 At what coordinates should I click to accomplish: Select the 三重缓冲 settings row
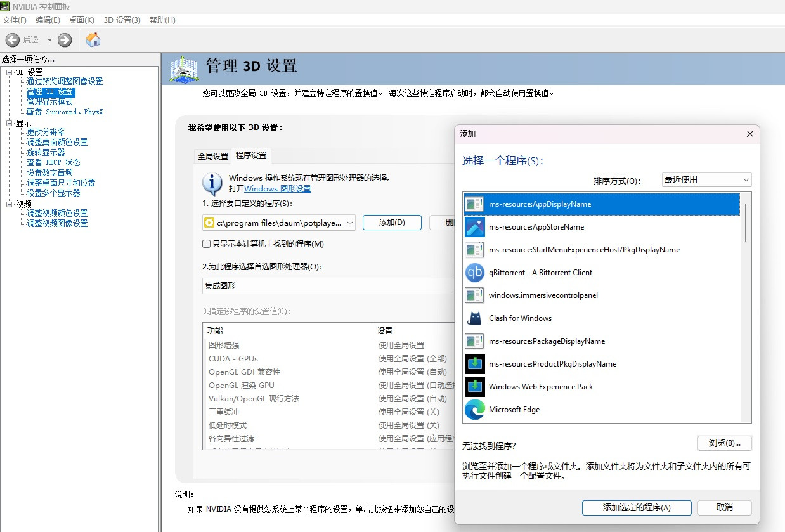[330, 412]
